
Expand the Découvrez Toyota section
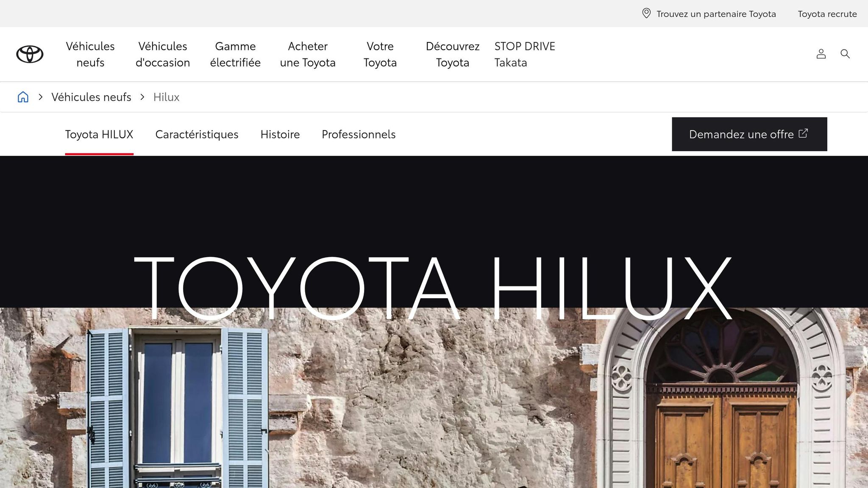click(452, 54)
